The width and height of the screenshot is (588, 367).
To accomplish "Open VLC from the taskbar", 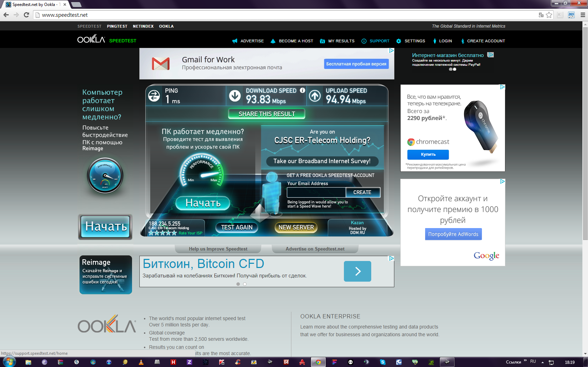I will [141, 362].
